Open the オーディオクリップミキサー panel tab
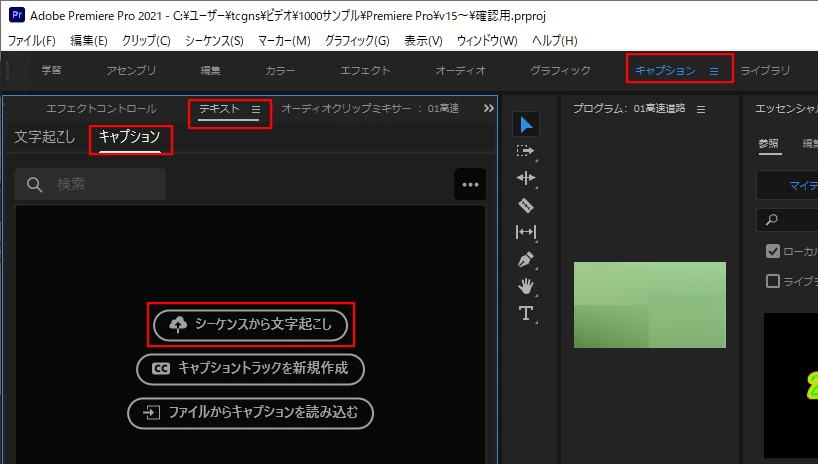Image resolution: width=818 pixels, height=464 pixels. click(370, 109)
